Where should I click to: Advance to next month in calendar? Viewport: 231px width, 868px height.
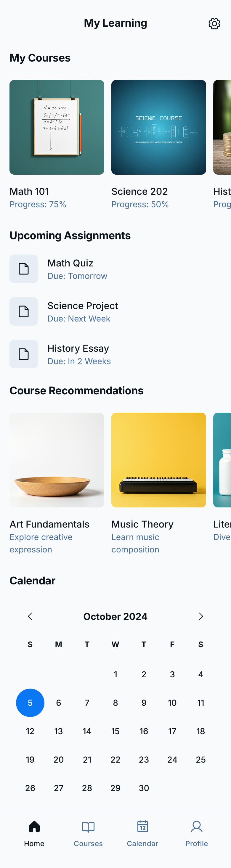[201, 616]
